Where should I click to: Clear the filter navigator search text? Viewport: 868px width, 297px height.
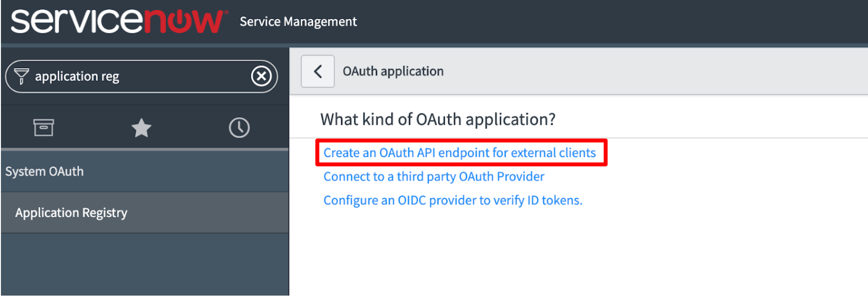pyautogui.click(x=261, y=76)
